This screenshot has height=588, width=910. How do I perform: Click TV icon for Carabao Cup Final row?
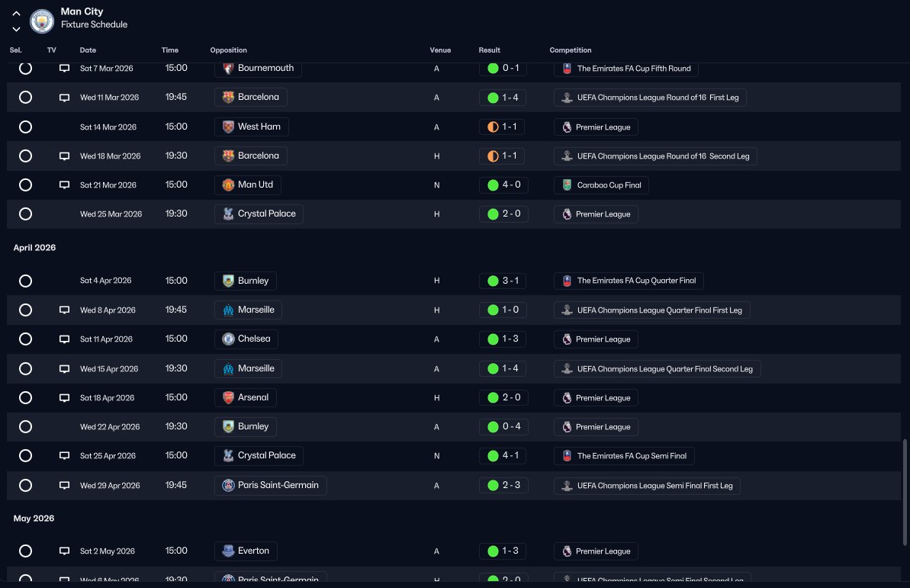[64, 185]
